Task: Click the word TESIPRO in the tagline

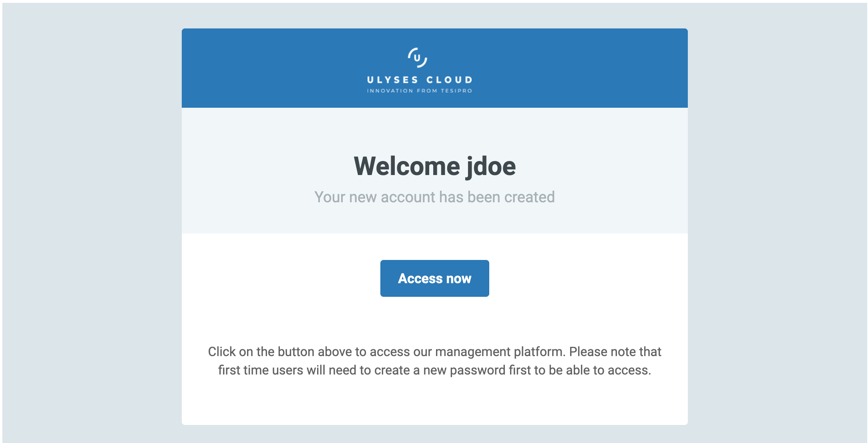Action: tap(456, 91)
